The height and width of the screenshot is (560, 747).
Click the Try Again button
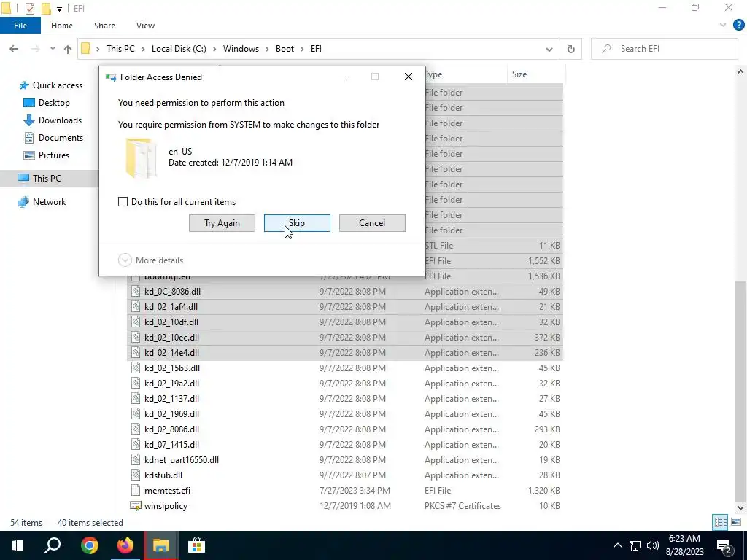click(222, 223)
